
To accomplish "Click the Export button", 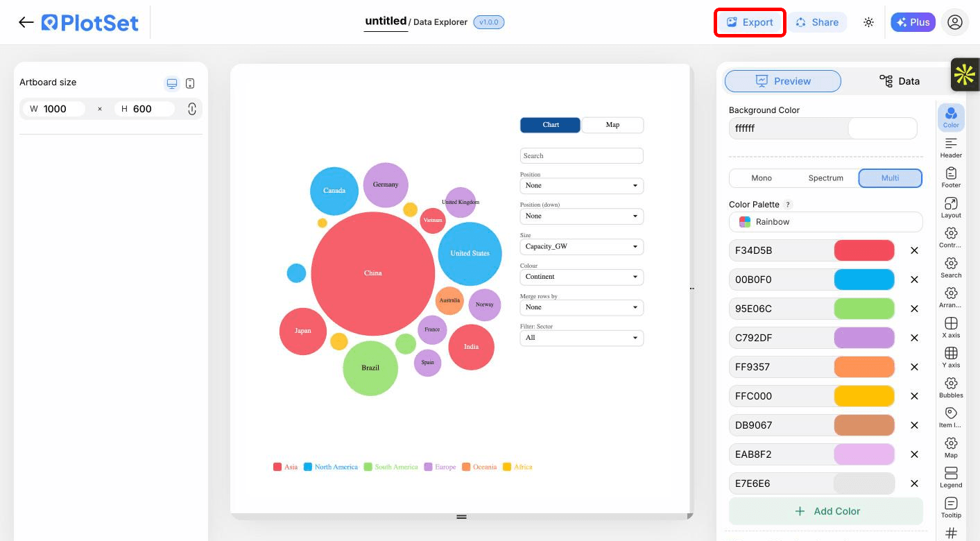I will coord(750,22).
